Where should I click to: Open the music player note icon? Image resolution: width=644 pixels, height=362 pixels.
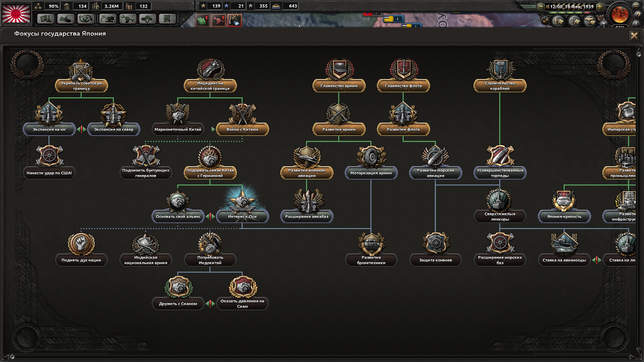[545, 21]
